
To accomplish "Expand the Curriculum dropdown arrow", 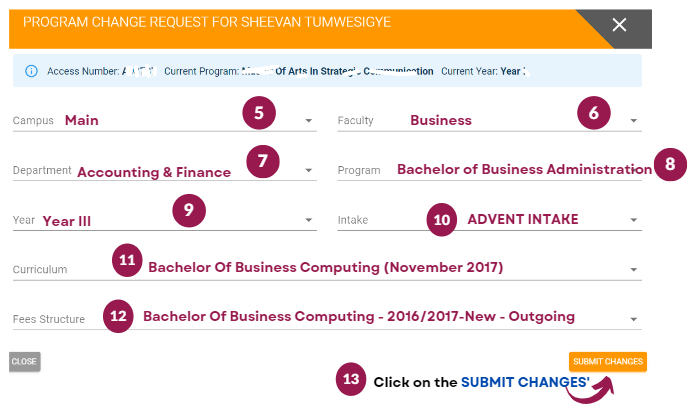I will click(633, 269).
